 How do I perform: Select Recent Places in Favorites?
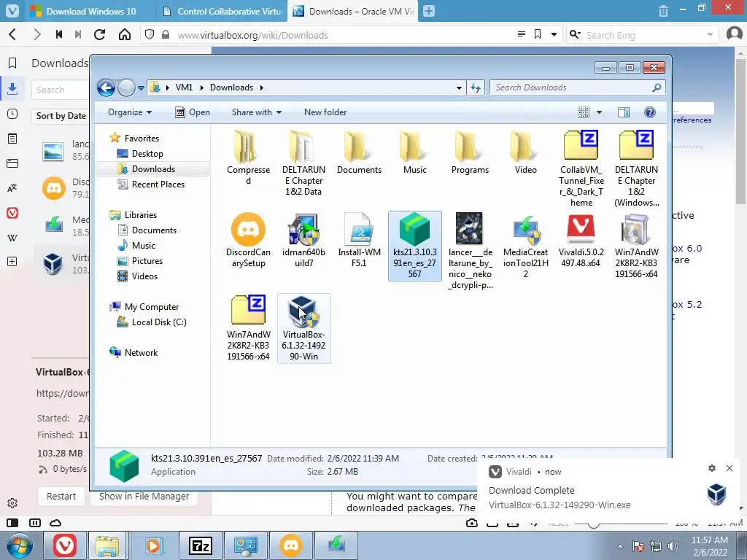158,184
